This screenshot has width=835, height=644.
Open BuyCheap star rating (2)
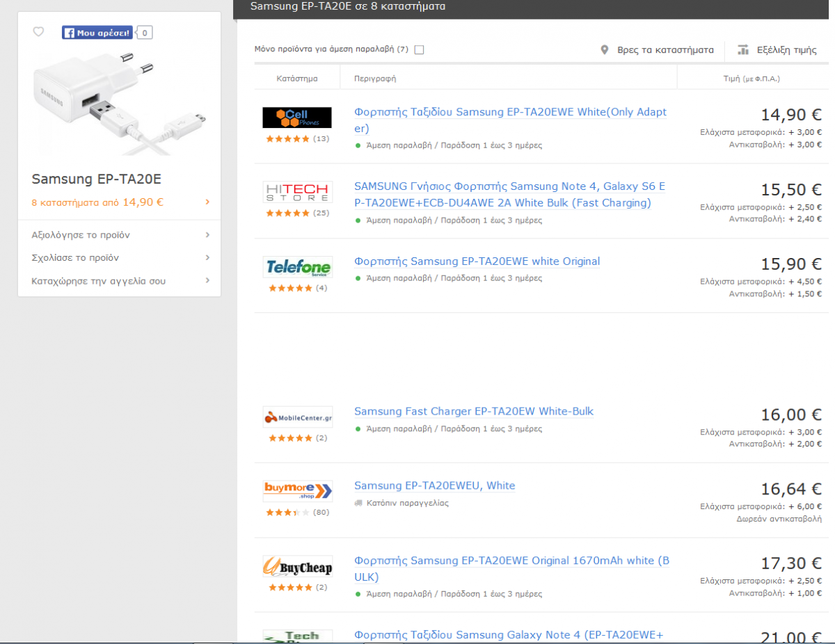click(x=298, y=588)
